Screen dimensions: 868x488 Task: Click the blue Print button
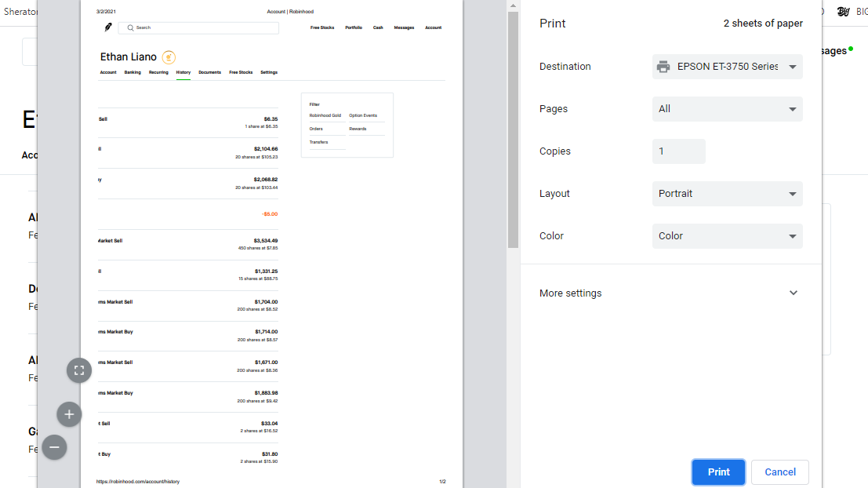pyautogui.click(x=718, y=472)
